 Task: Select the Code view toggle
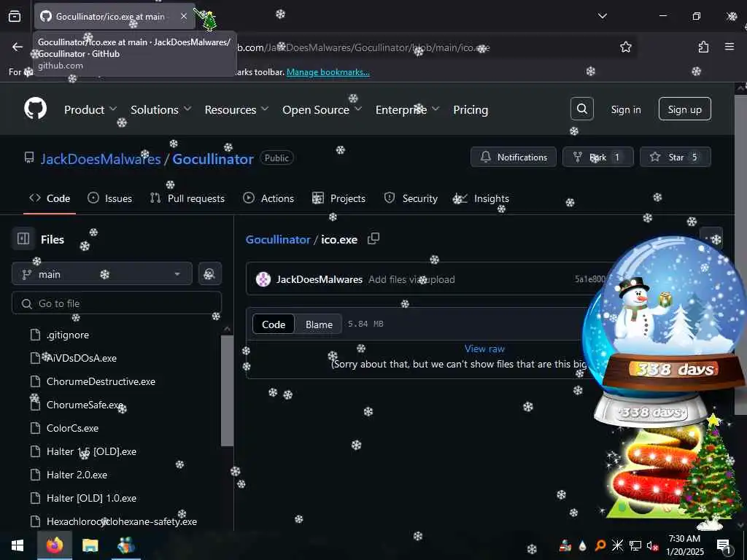point(274,324)
